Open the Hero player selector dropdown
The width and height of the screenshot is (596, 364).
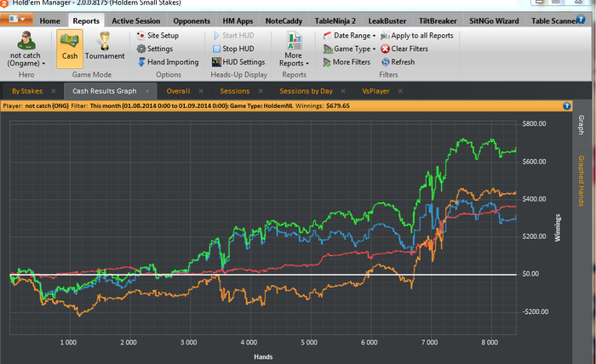26,49
